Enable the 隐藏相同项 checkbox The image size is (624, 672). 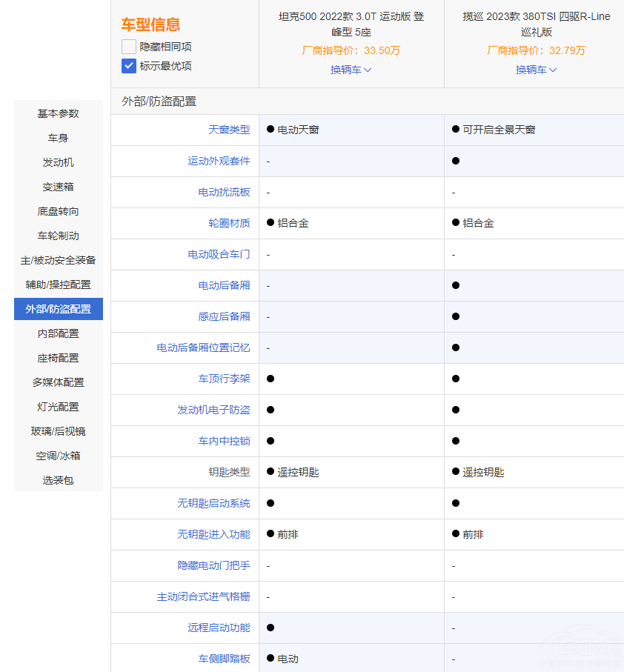pos(128,46)
